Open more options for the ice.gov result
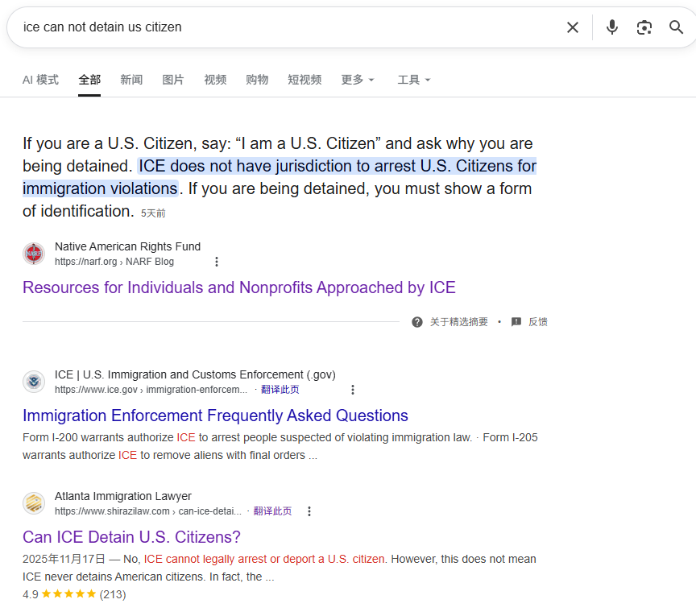This screenshot has height=616, width=696. pos(353,390)
